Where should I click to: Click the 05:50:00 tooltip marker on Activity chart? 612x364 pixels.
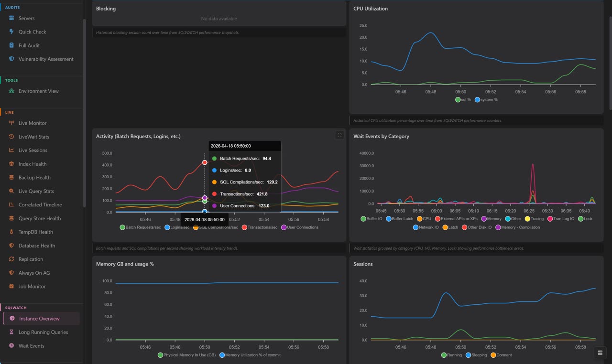205,162
